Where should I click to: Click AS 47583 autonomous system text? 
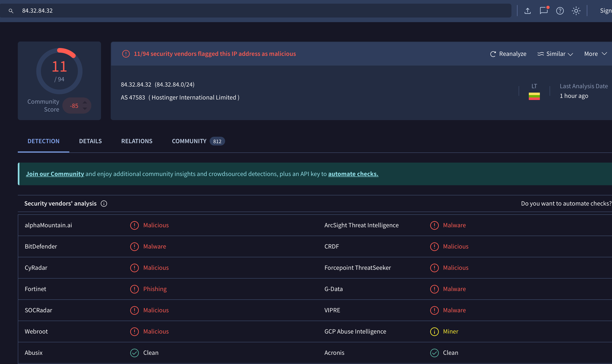point(133,98)
